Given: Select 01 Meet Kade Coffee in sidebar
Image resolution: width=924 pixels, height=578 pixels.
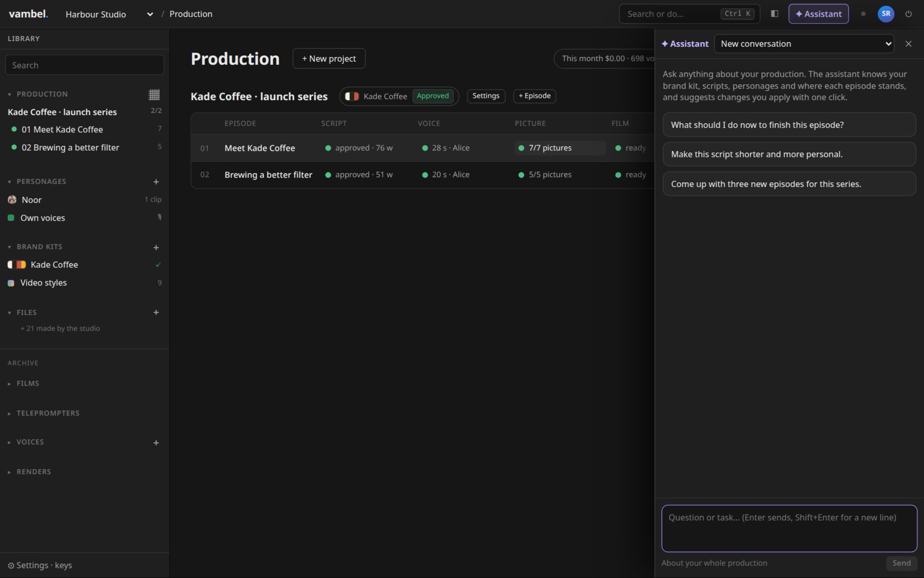Looking at the screenshot, I should [85, 129].
